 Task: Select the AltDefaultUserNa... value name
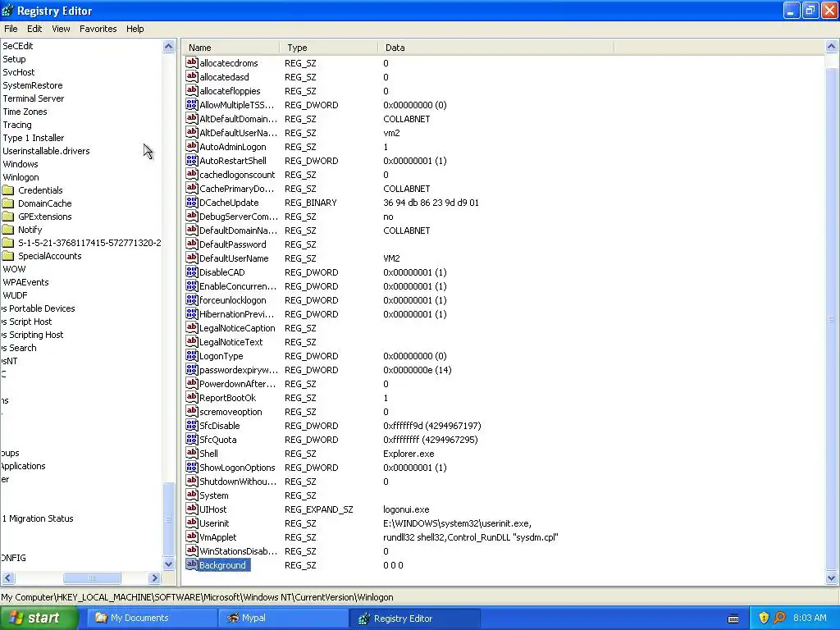point(238,132)
